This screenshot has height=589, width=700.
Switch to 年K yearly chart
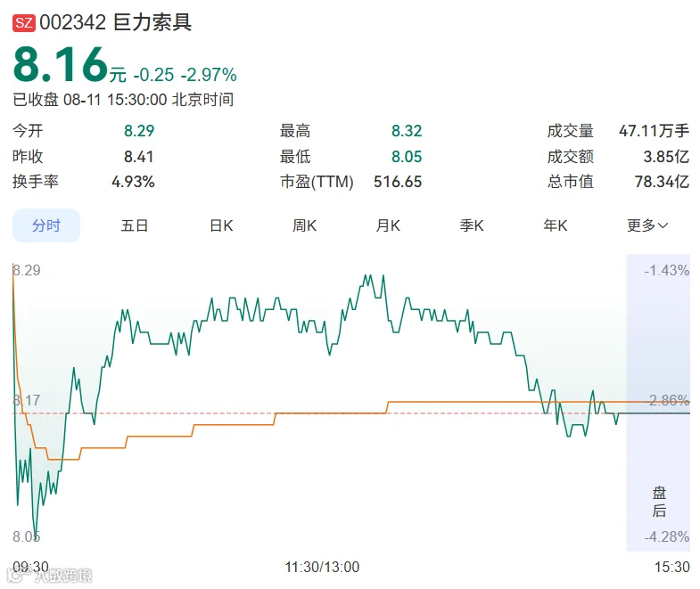556,225
